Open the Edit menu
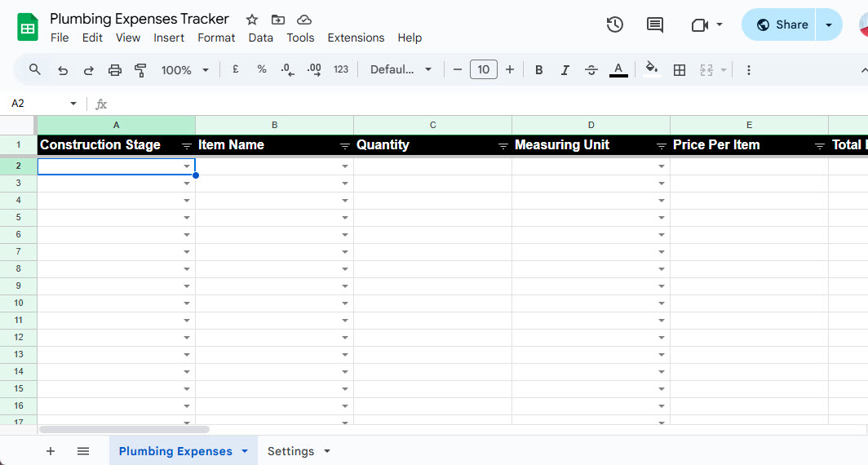The width and height of the screenshot is (868, 465). click(92, 38)
